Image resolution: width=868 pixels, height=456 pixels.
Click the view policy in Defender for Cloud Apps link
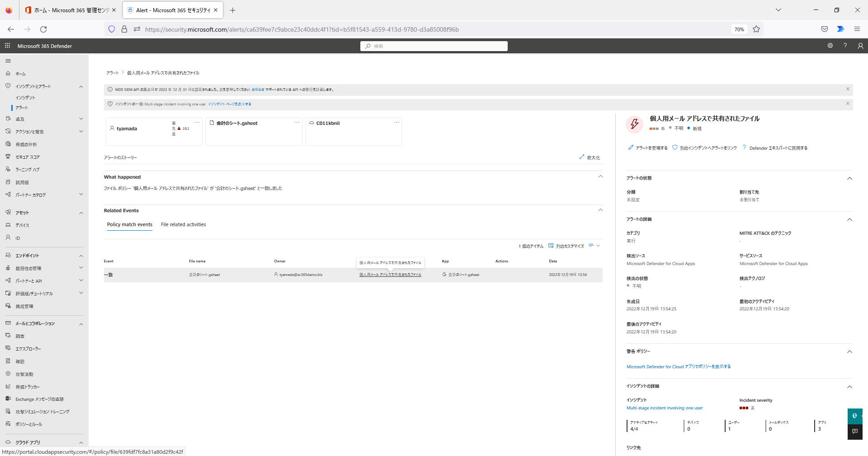tap(678, 367)
